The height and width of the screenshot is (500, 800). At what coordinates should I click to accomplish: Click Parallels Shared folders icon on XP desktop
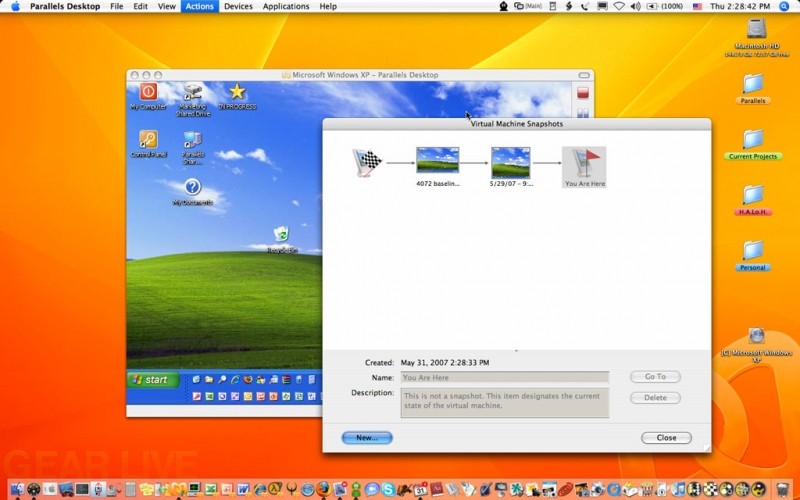click(x=193, y=147)
